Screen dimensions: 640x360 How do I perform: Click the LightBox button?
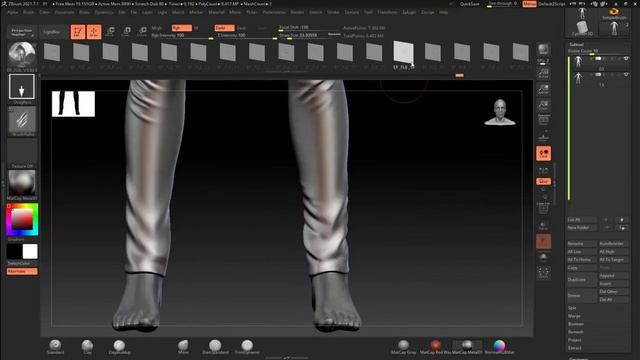(x=52, y=32)
